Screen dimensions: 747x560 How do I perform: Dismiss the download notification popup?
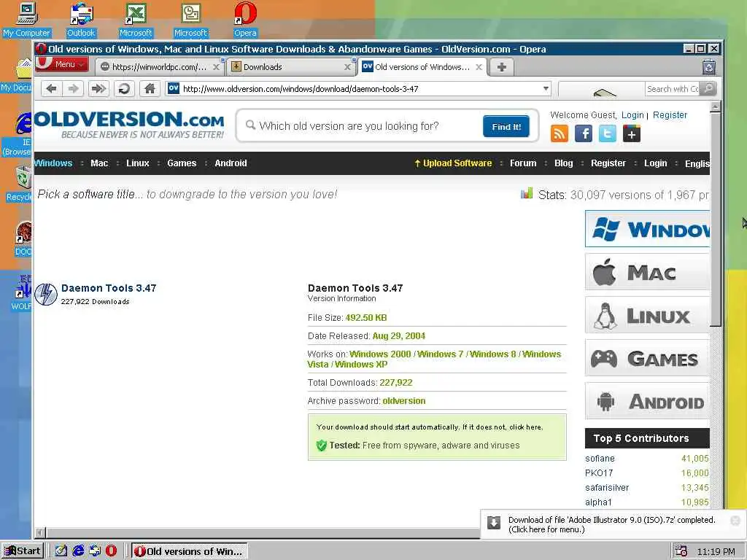(x=735, y=521)
